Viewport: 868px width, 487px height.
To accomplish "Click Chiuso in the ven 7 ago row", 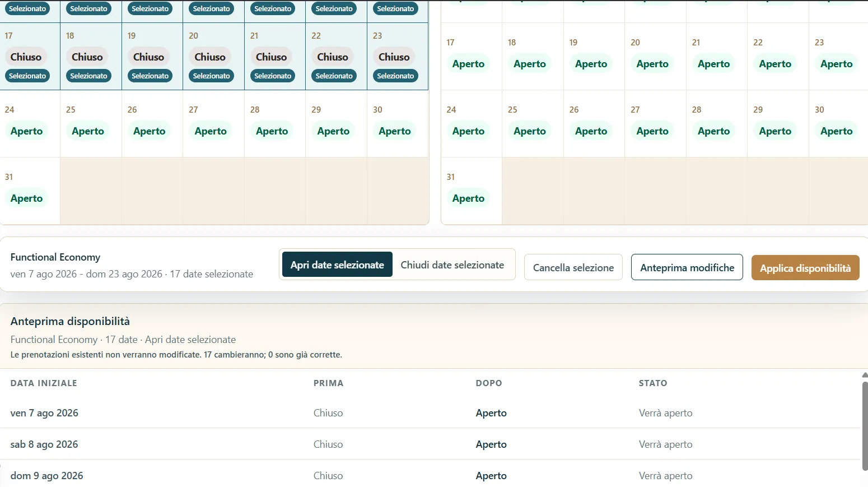I will point(328,413).
